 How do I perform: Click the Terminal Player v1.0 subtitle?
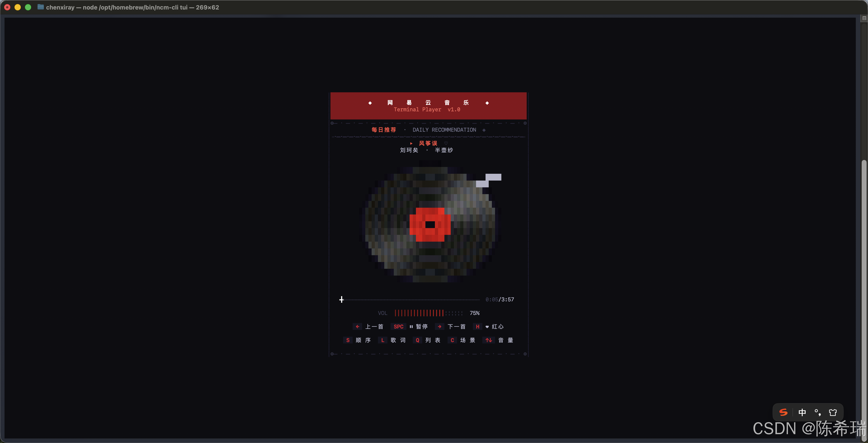[x=427, y=110]
